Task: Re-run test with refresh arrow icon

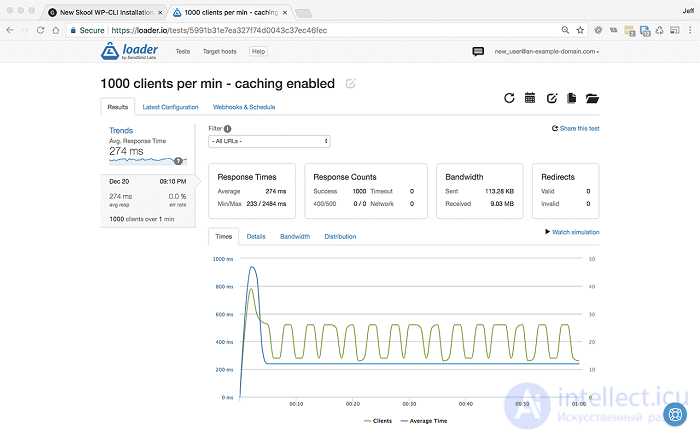Action: coord(509,98)
